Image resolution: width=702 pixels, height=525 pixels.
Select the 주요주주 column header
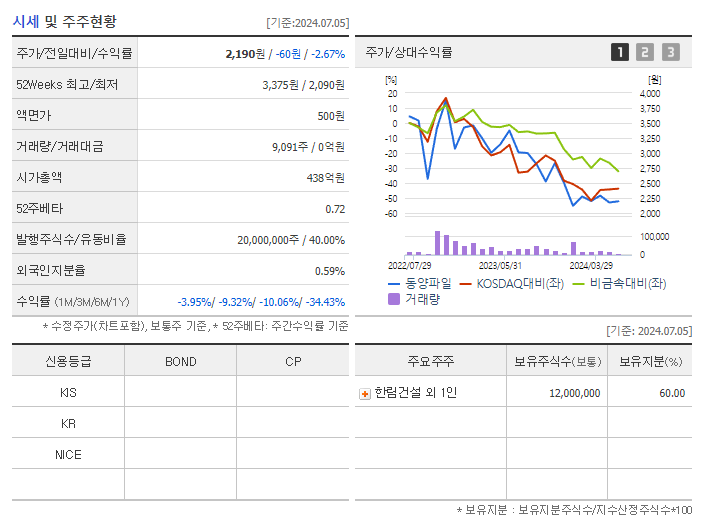pos(431,361)
